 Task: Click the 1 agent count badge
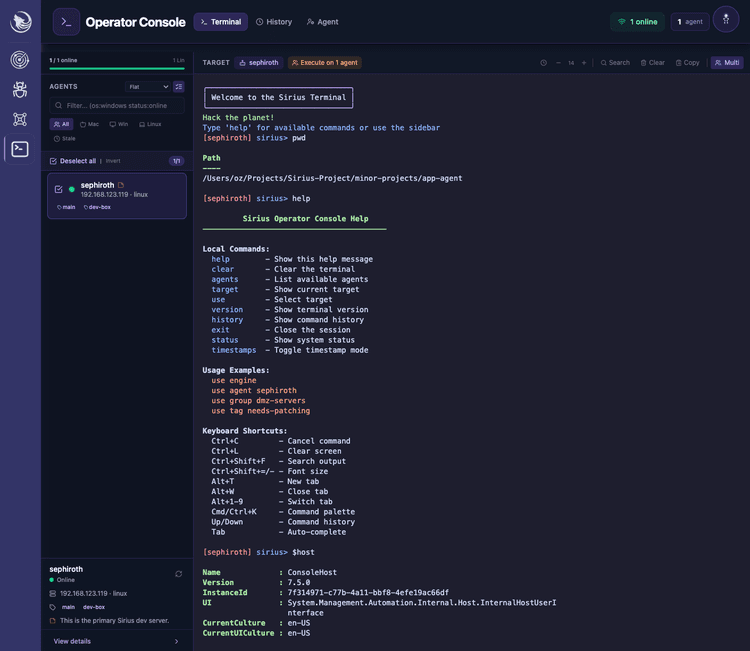689,22
